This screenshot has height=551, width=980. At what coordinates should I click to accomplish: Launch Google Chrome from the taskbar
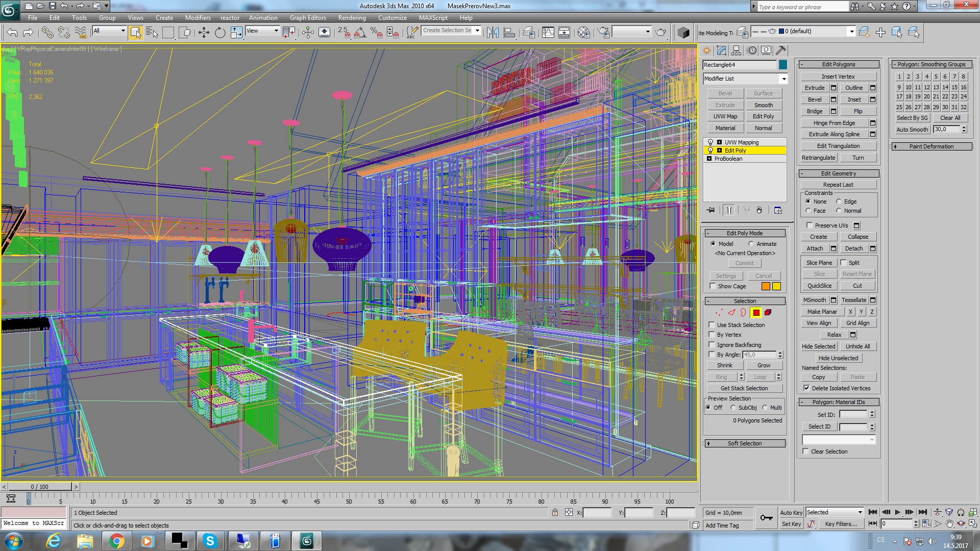coord(116,541)
